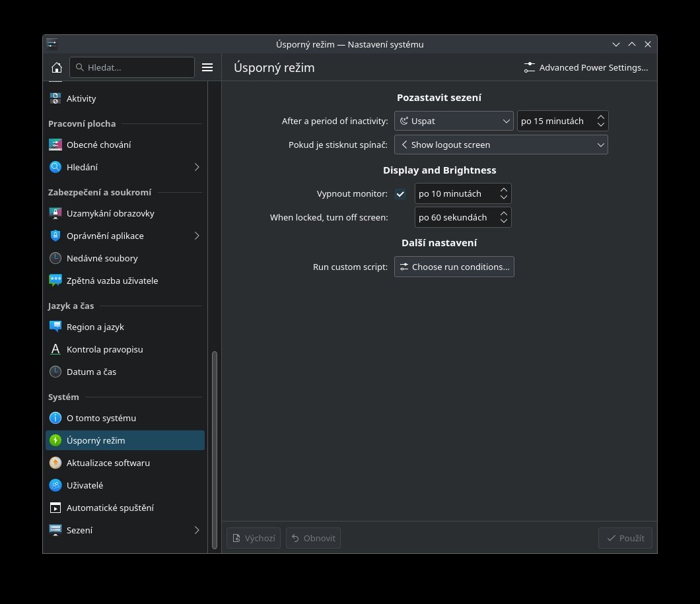This screenshot has height=604, width=700.
Task: Click the Aktualizace softwaru icon
Action: [x=55, y=463]
